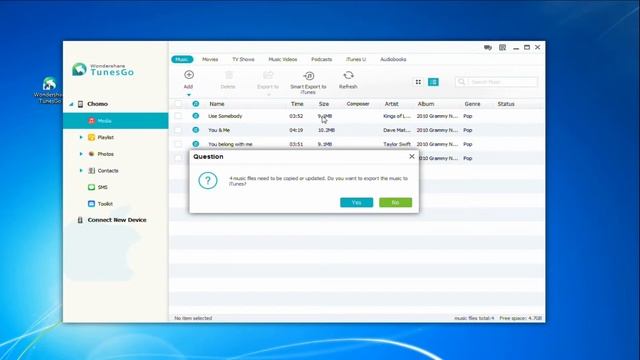Tick the select-all checkbox in header
640x360 pixels.
[178, 104]
